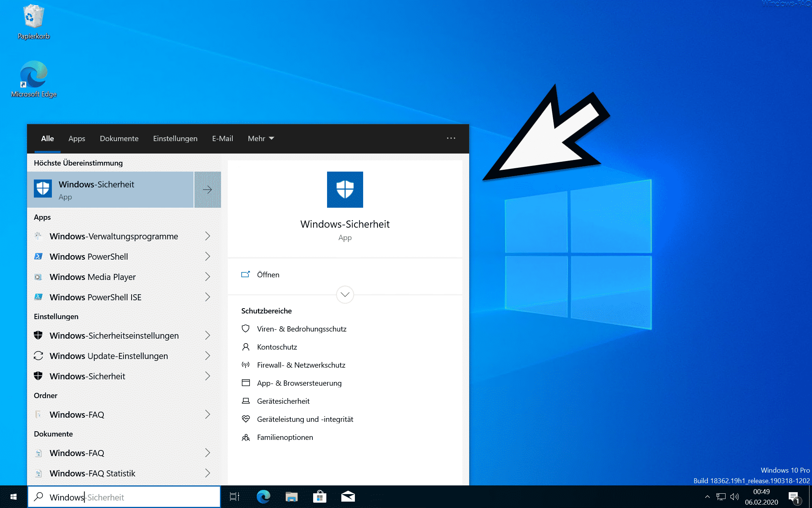The height and width of the screenshot is (508, 812).
Task: Open Familienoptionen protection area
Action: pyautogui.click(x=285, y=437)
